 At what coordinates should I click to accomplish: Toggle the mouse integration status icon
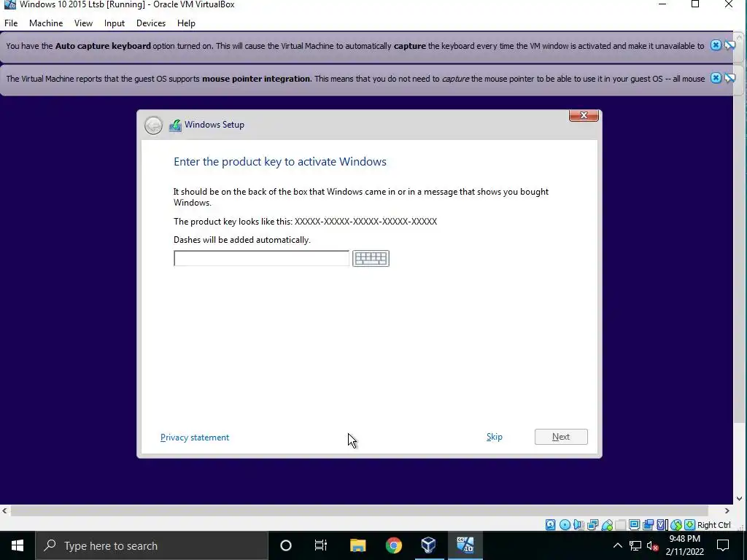(676, 525)
